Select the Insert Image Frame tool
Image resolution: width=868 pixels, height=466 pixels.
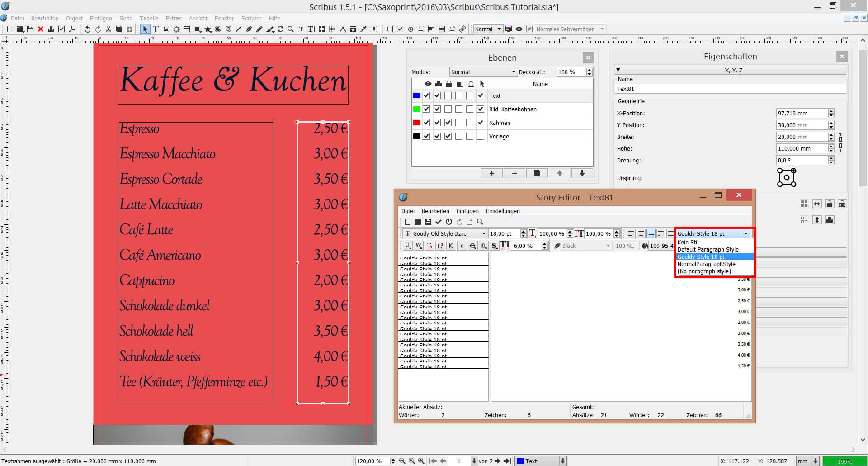(x=165, y=29)
